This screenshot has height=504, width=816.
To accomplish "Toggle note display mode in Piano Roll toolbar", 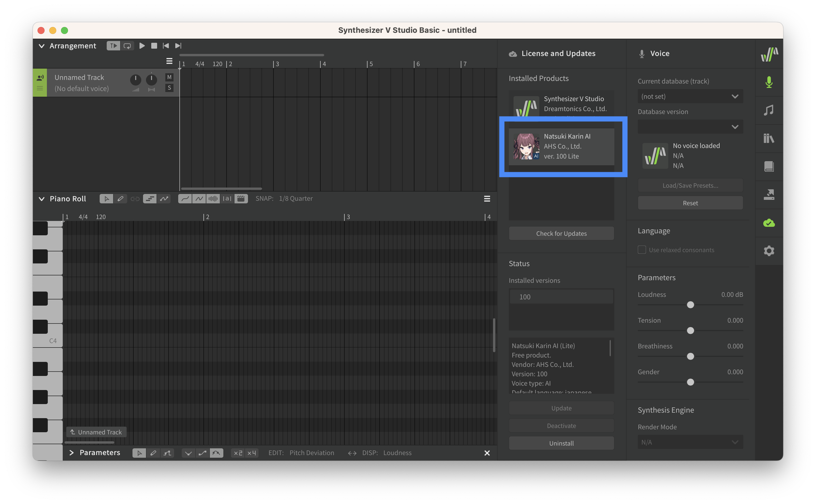I will tap(150, 199).
